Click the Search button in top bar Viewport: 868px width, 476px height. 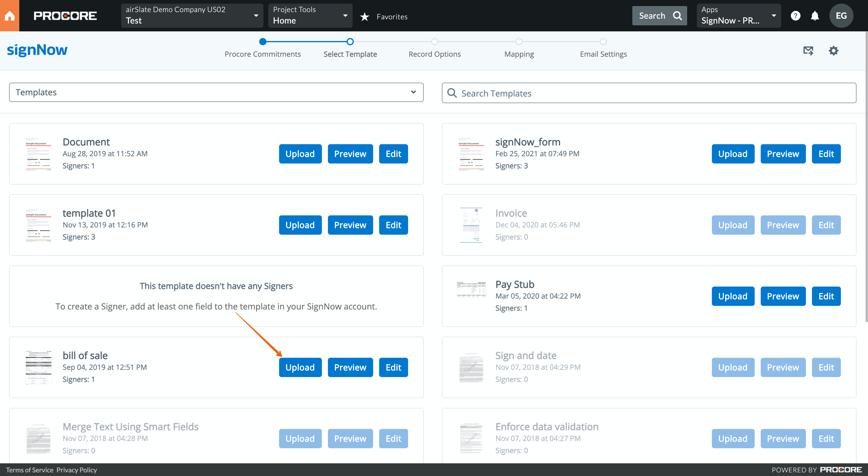[x=659, y=15]
